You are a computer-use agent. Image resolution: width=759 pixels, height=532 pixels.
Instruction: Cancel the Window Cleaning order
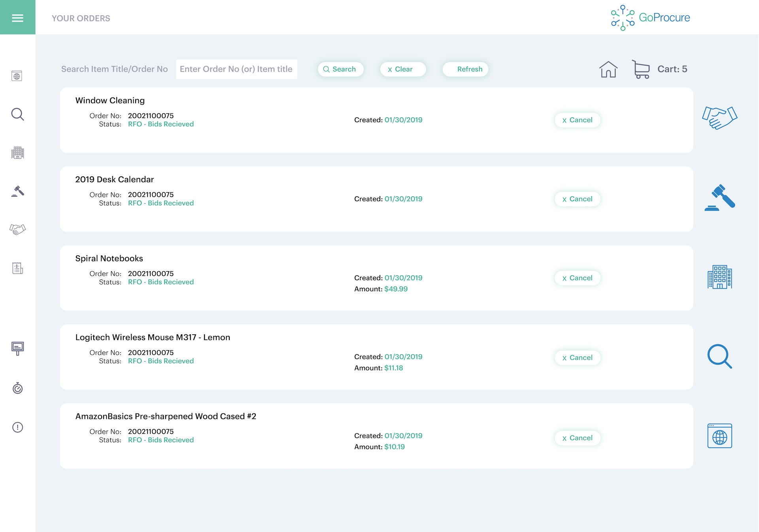pos(577,120)
